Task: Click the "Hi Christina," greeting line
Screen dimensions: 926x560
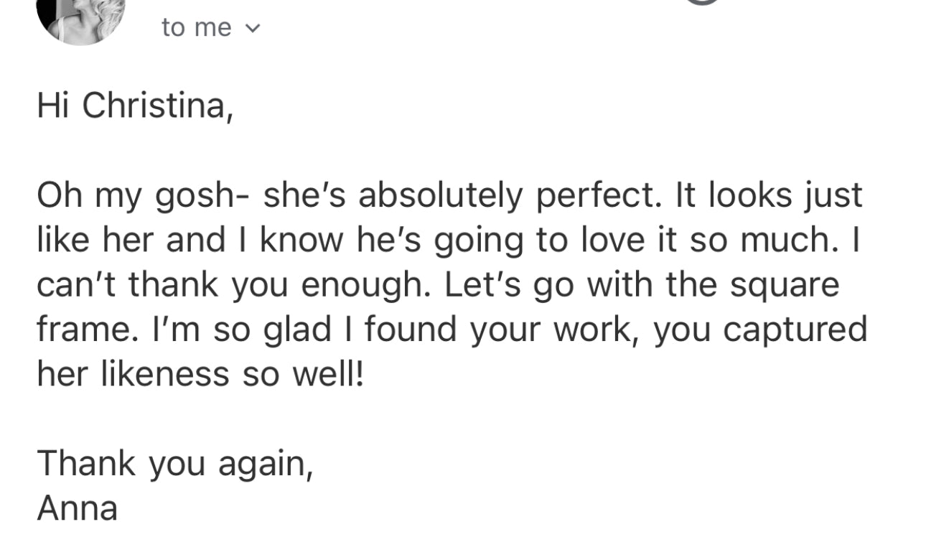Action: tap(135, 106)
